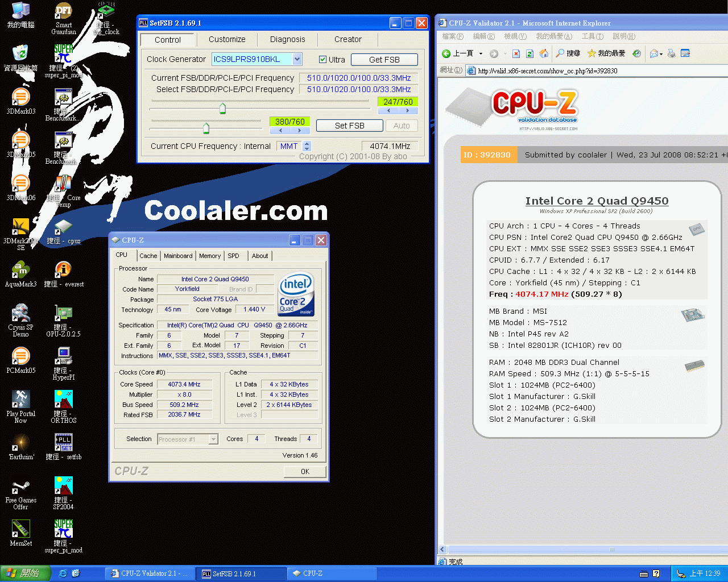Switch to the SetFSB taskbar button
The height and width of the screenshot is (582, 728).
(242, 574)
